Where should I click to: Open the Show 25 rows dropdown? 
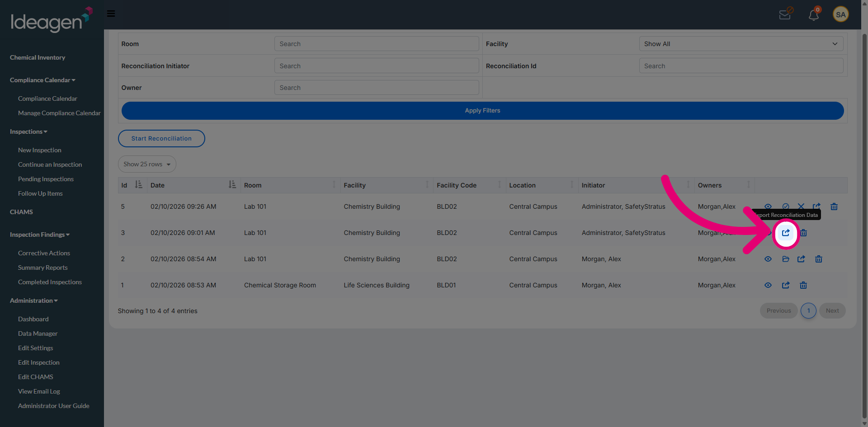coord(147,164)
